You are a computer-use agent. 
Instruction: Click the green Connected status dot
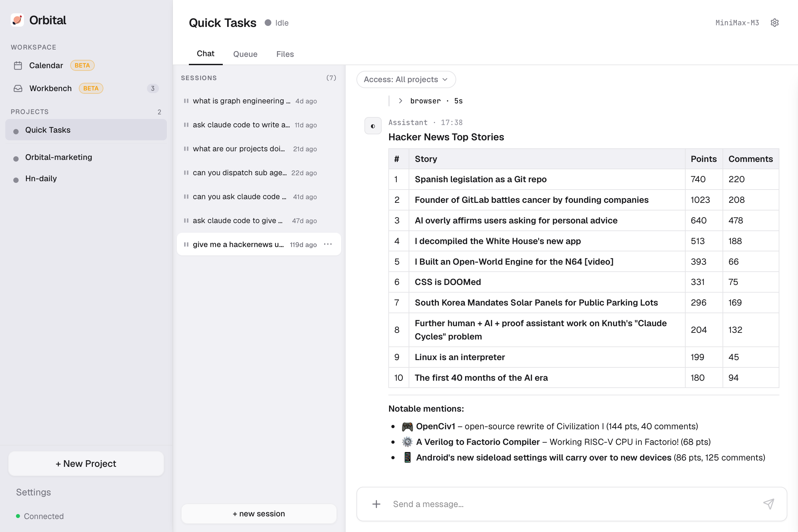click(x=18, y=516)
